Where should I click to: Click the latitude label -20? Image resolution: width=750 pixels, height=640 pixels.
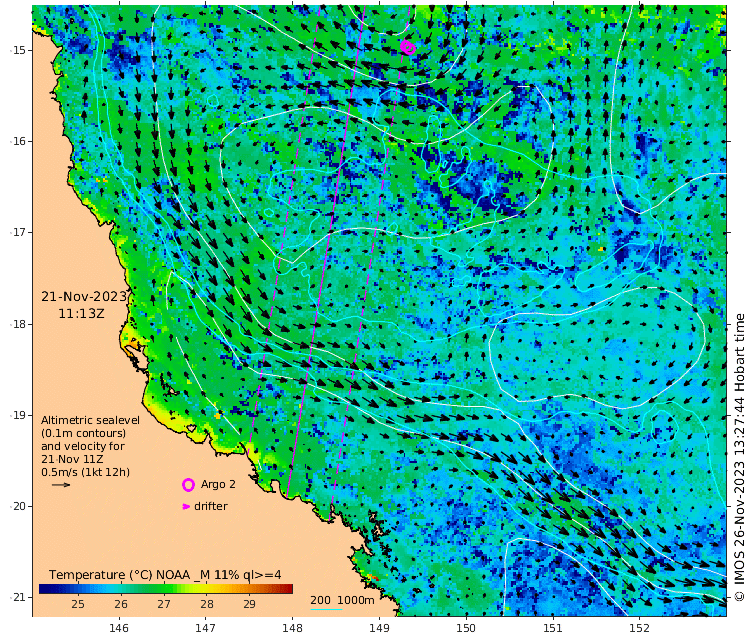[18, 506]
